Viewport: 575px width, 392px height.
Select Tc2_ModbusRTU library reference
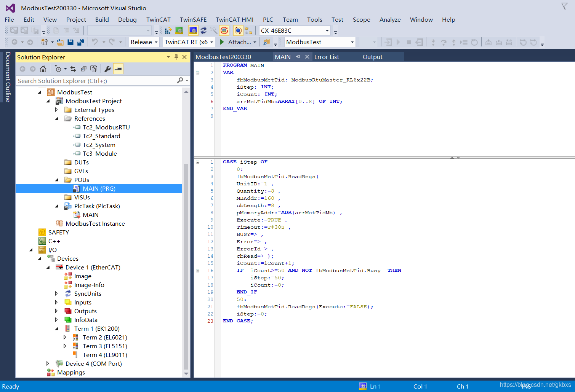click(106, 127)
